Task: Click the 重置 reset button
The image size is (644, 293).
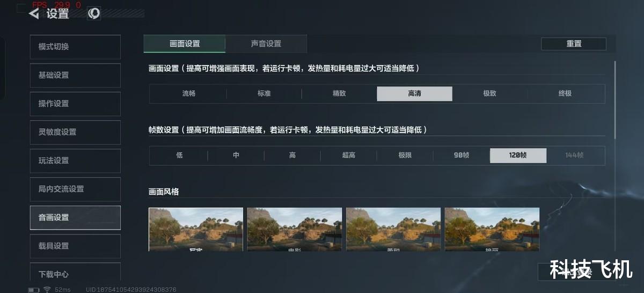Action: click(x=574, y=44)
